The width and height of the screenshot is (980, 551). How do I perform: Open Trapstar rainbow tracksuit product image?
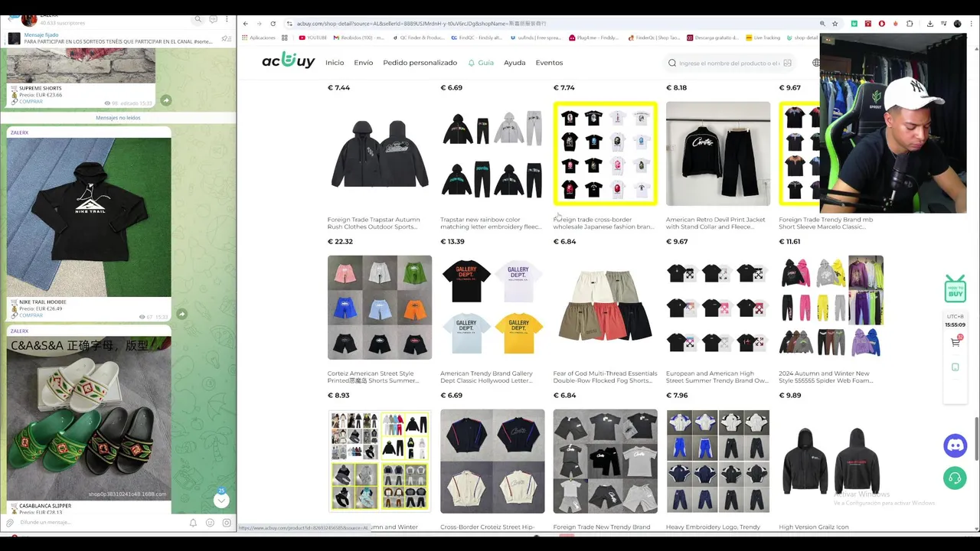point(492,153)
